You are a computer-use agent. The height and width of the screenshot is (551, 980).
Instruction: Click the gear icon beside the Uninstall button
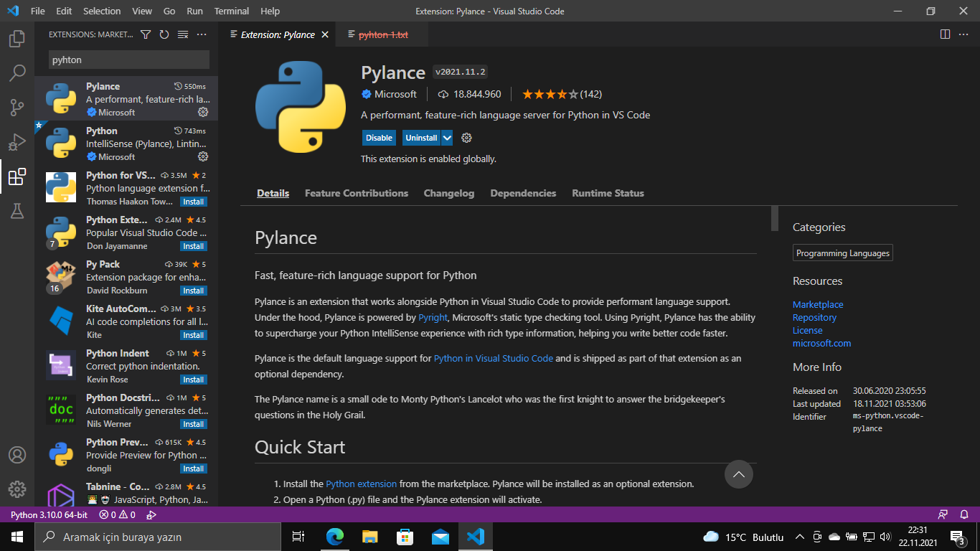click(466, 138)
